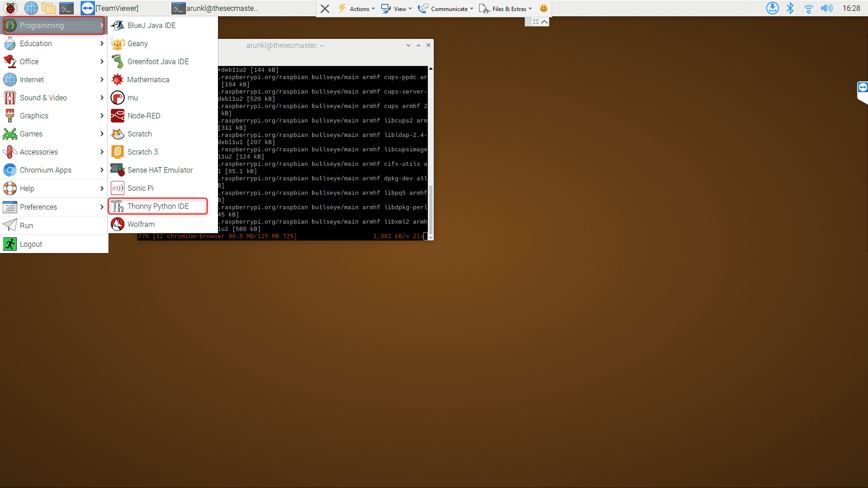
Task: Click the terminal scrollbar up arrow
Action: tap(431, 69)
